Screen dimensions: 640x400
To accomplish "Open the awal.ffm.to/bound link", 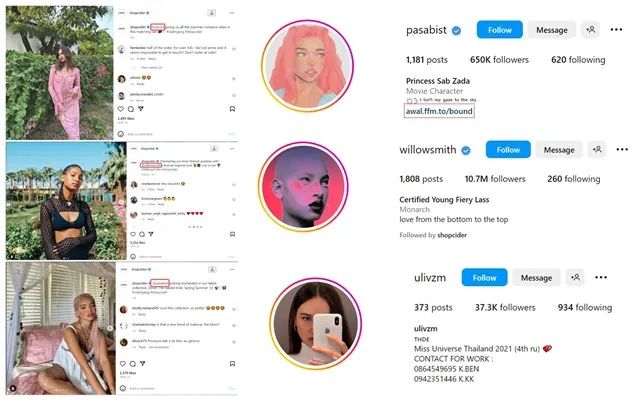I will (x=439, y=111).
